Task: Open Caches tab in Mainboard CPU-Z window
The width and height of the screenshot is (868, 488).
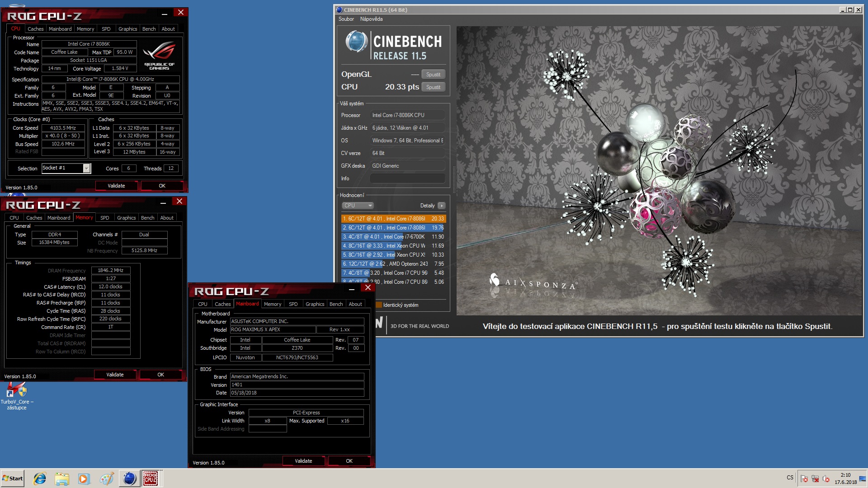Action: point(222,304)
